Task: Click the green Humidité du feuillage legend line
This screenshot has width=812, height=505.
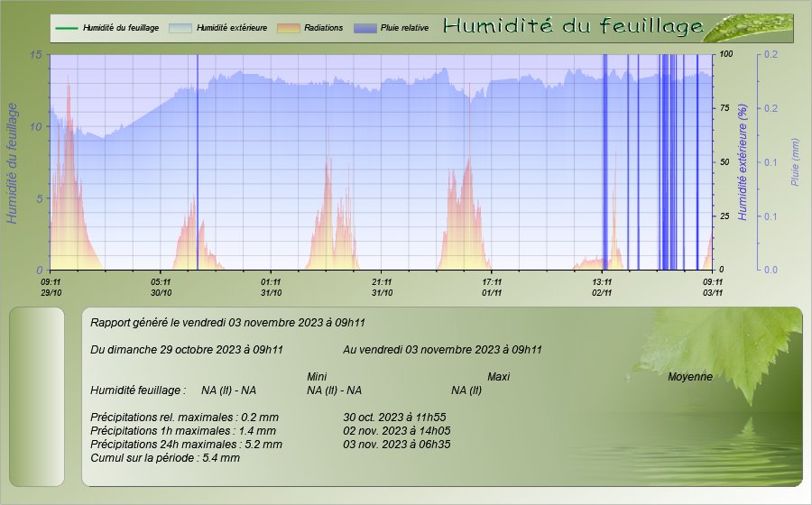Action: click(66, 28)
